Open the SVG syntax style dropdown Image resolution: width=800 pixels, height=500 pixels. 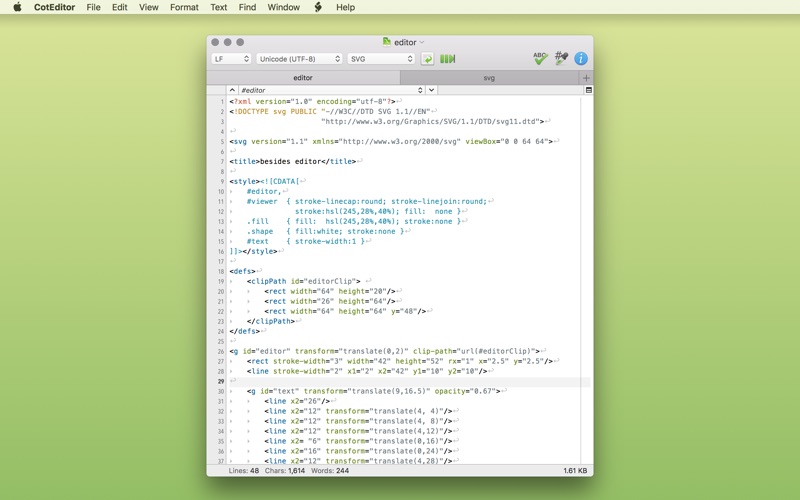pyautogui.click(x=381, y=59)
